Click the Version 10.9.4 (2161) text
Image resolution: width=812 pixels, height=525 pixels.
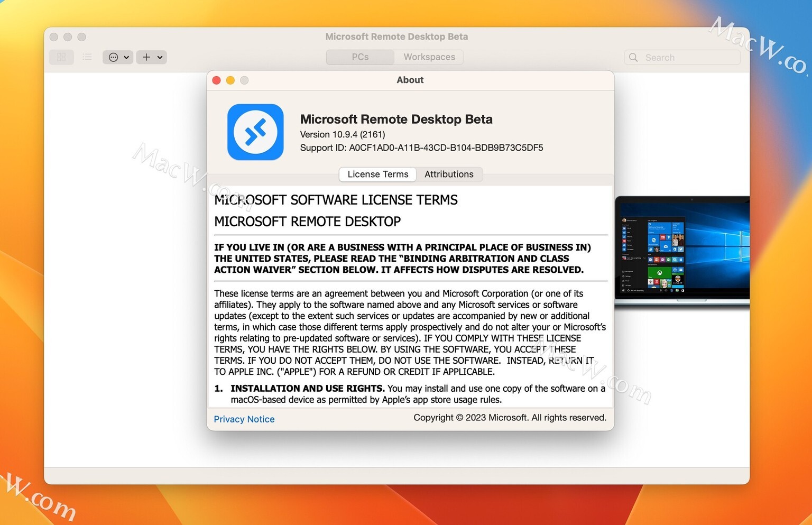343,134
